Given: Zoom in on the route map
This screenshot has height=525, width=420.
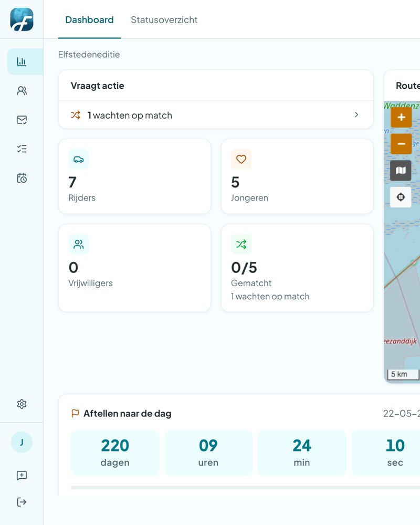Looking at the screenshot, I should pyautogui.click(x=401, y=117).
